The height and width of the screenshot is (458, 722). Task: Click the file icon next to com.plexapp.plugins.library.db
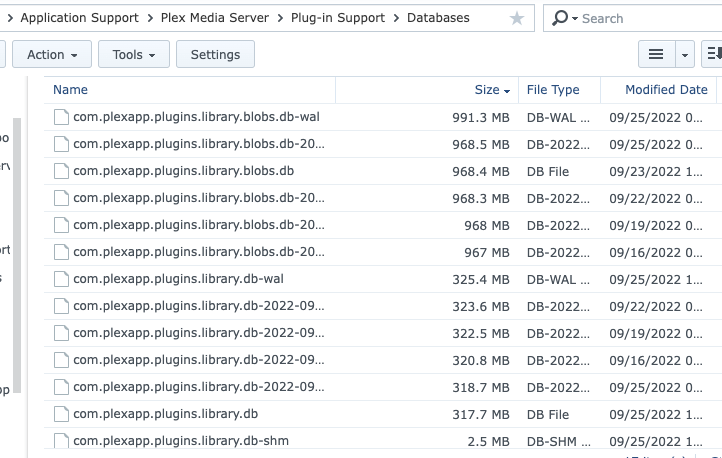tap(61, 414)
